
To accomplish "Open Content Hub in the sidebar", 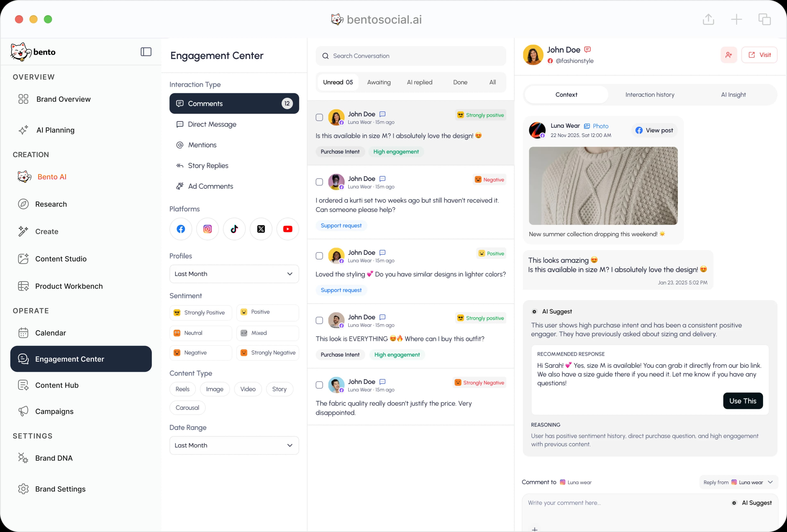I will 48,385.
